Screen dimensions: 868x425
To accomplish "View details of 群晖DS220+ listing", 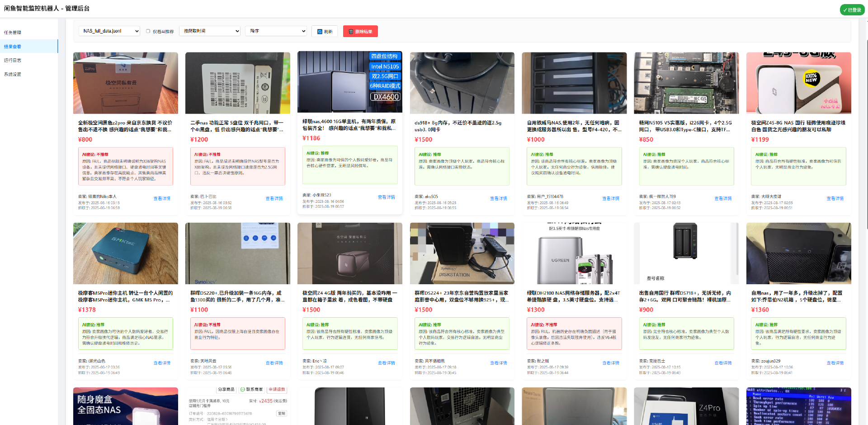I will tap(274, 363).
